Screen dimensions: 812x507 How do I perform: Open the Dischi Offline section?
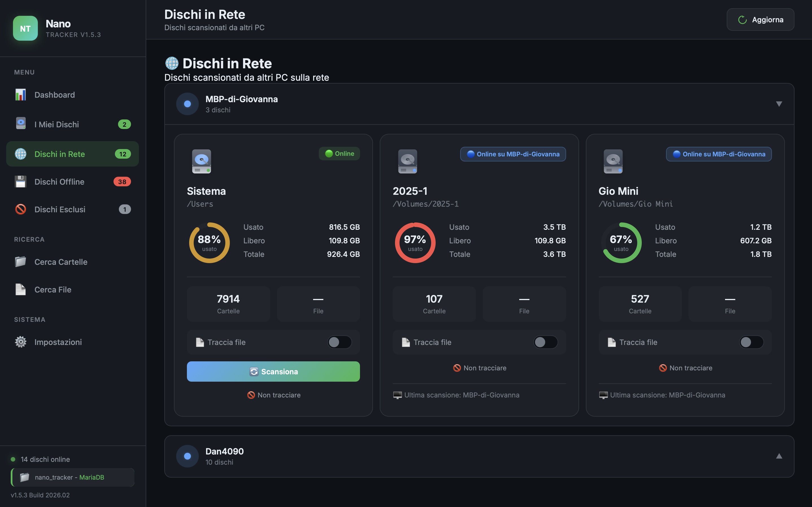click(x=59, y=182)
